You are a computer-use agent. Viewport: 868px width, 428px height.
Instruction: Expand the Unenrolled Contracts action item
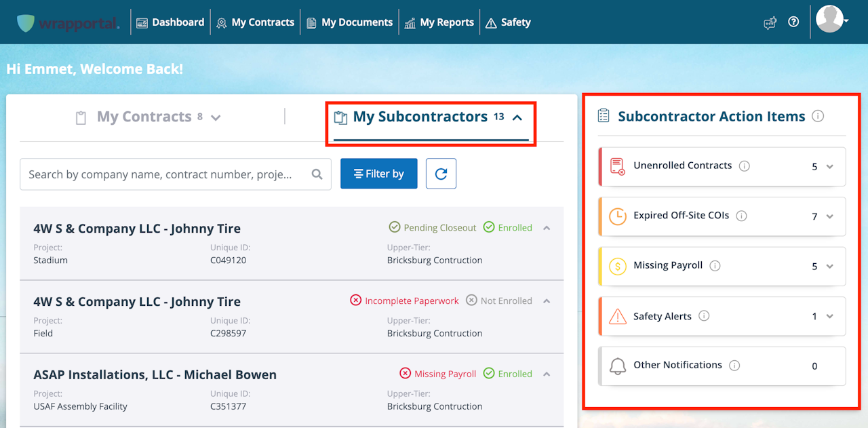click(x=829, y=167)
